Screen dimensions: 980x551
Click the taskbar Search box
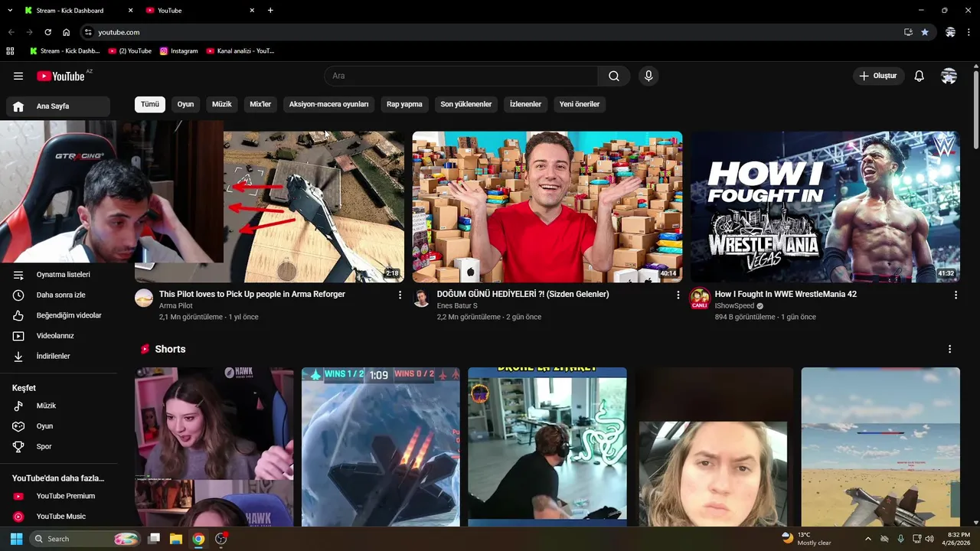(x=85, y=539)
